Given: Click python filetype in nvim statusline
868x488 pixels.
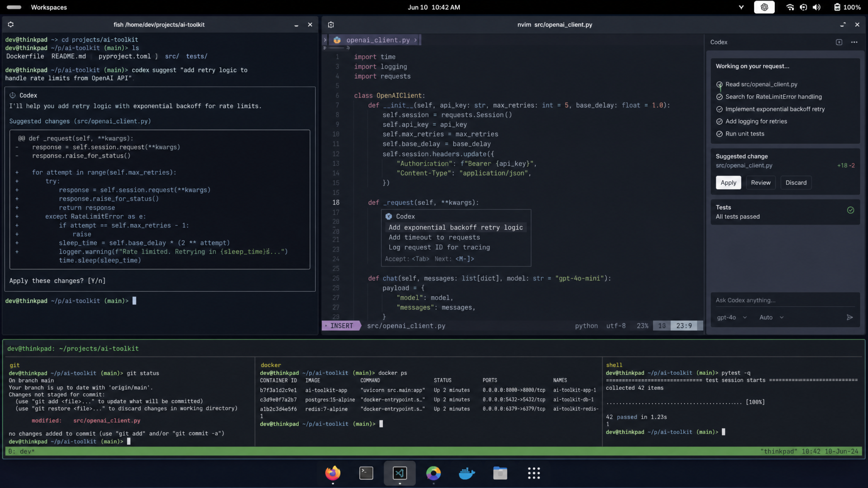Looking at the screenshot, I should [586, 326].
